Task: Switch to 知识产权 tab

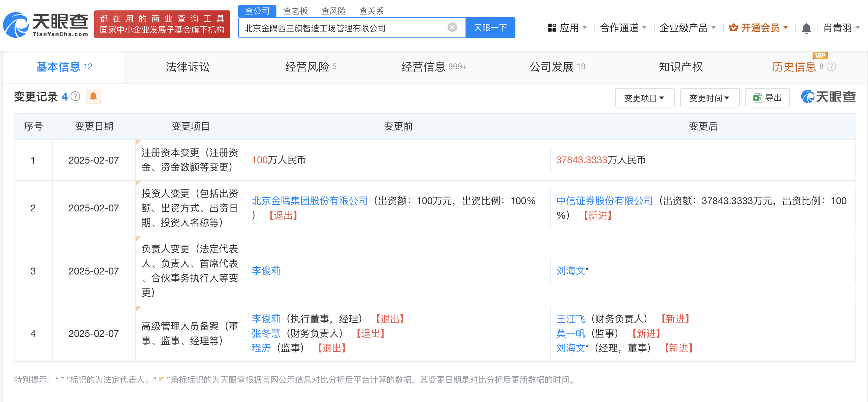Action: (681, 67)
